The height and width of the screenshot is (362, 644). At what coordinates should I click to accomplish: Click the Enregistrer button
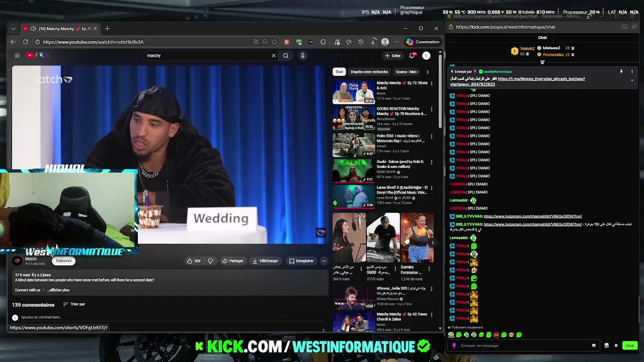[x=301, y=261]
